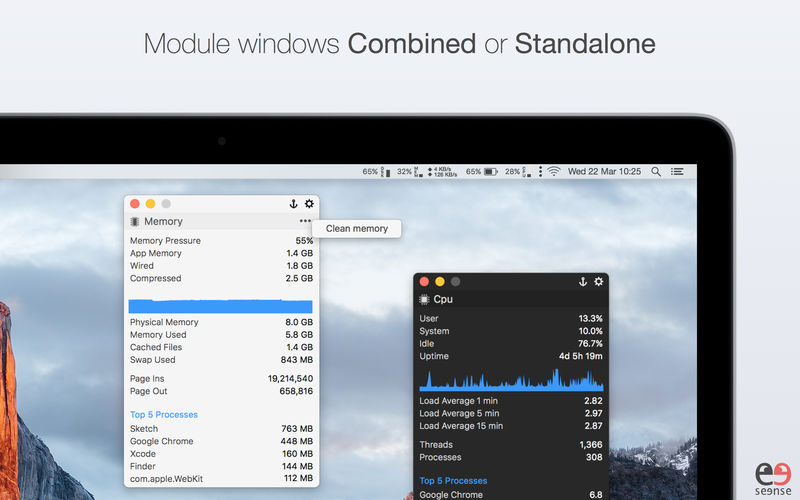Viewport: 800px width, 500px height.
Task: Click the Memory chip icon in header
Action: (135, 222)
